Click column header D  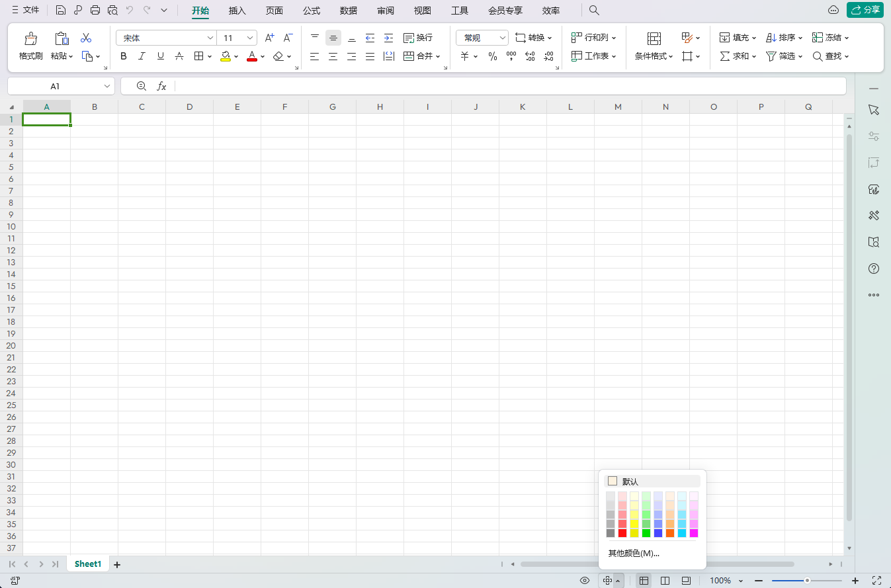point(189,106)
